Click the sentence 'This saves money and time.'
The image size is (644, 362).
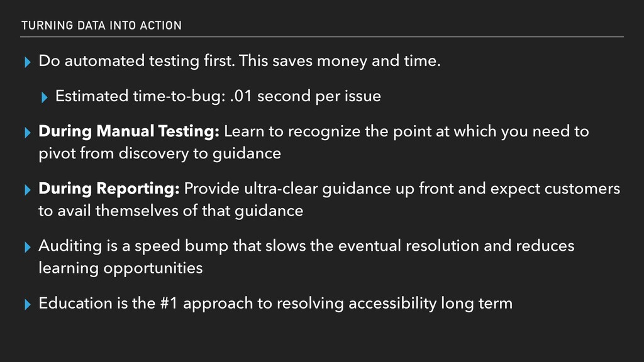coord(340,61)
